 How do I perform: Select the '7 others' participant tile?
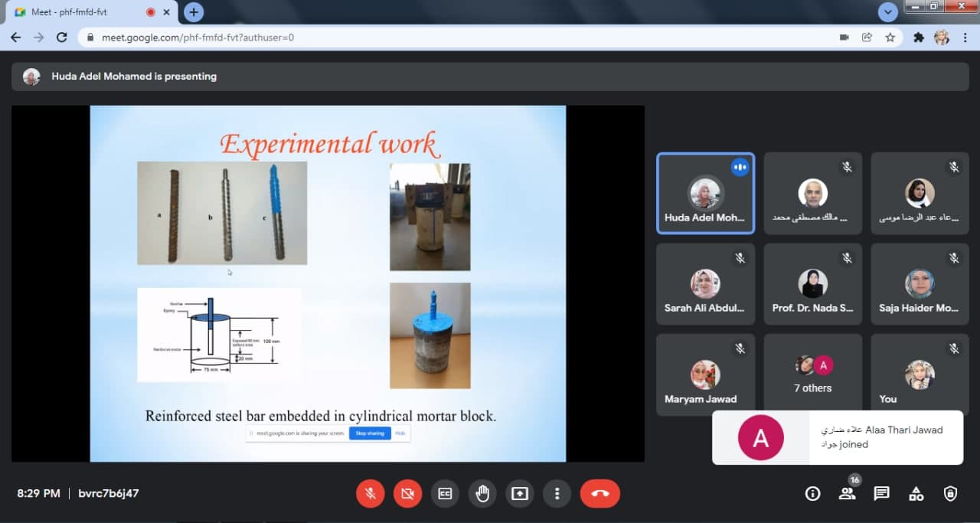tap(812, 375)
